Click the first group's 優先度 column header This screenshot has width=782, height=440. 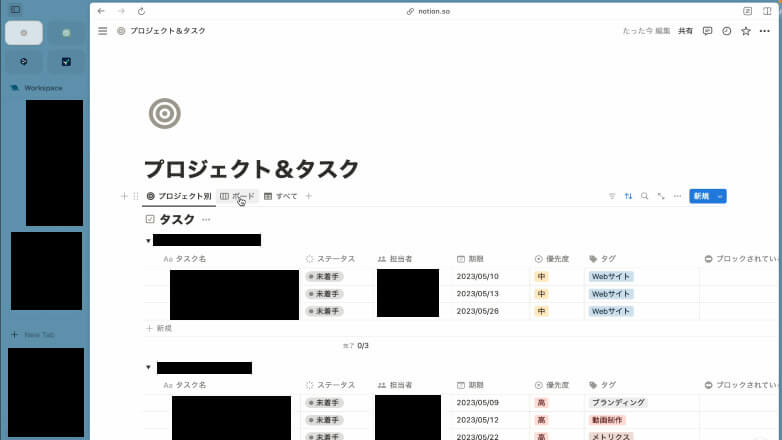point(552,259)
